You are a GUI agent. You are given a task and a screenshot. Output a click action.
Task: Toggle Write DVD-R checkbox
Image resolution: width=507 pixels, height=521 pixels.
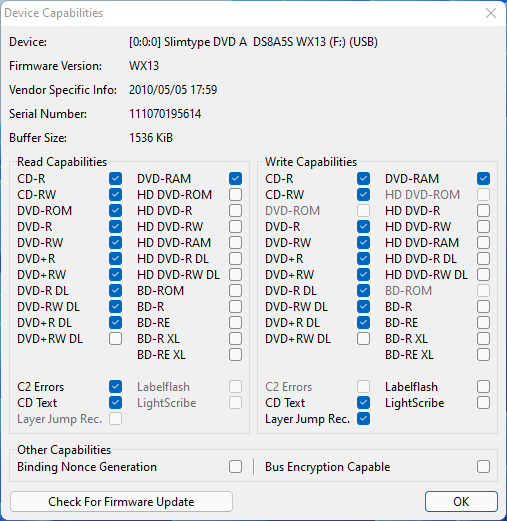(x=363, y=226)
